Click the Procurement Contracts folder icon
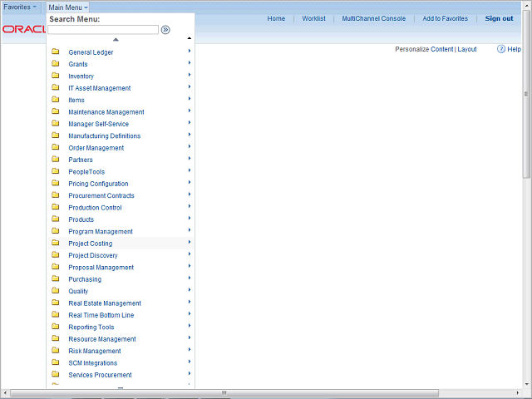The height and width of the screenshot is (399, 532). (56, 195)
